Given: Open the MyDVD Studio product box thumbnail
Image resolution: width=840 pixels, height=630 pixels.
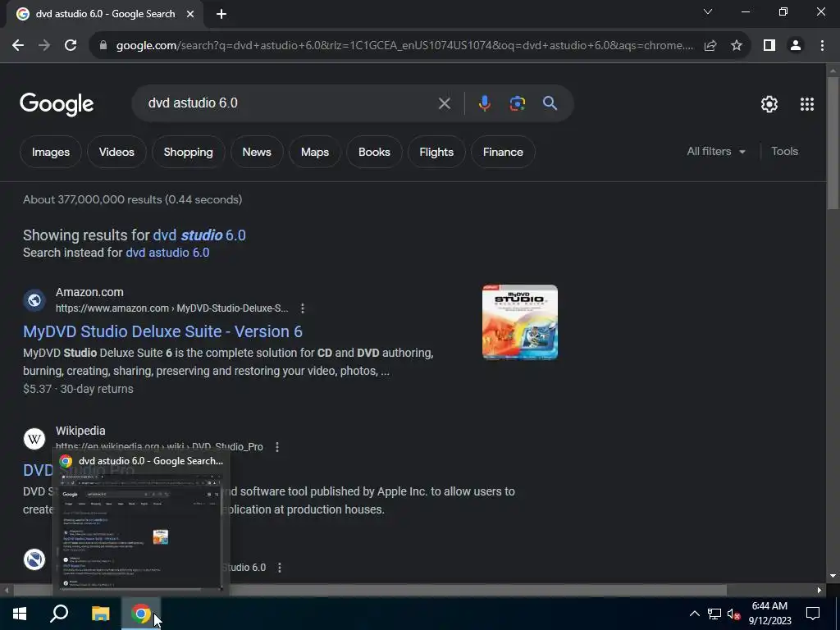Looking at the screenshot, I should 519,322.
